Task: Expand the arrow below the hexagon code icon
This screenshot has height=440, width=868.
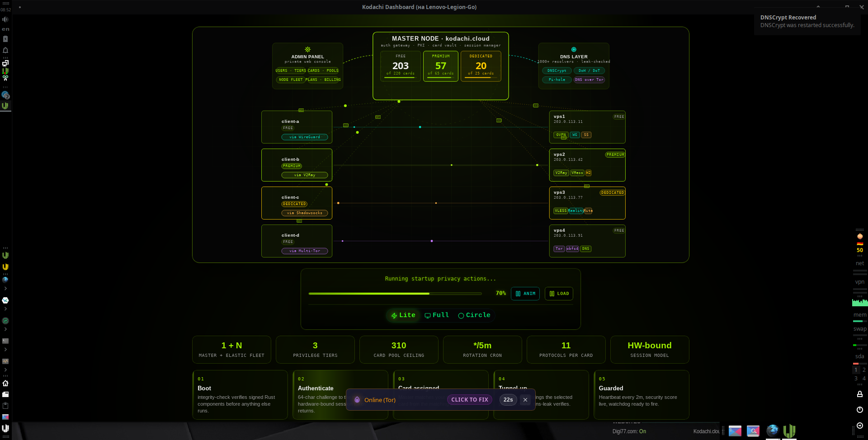Action: [5, 309]
